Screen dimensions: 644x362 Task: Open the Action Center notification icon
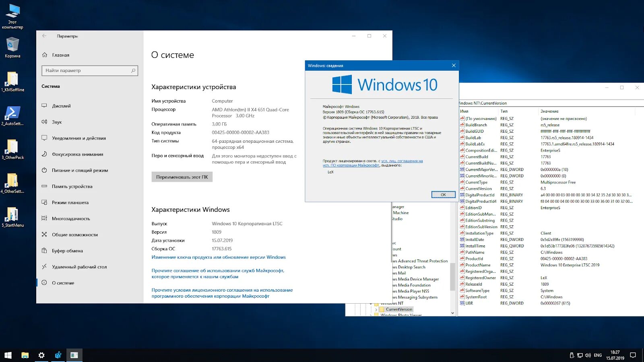click(x=633, y=355)
